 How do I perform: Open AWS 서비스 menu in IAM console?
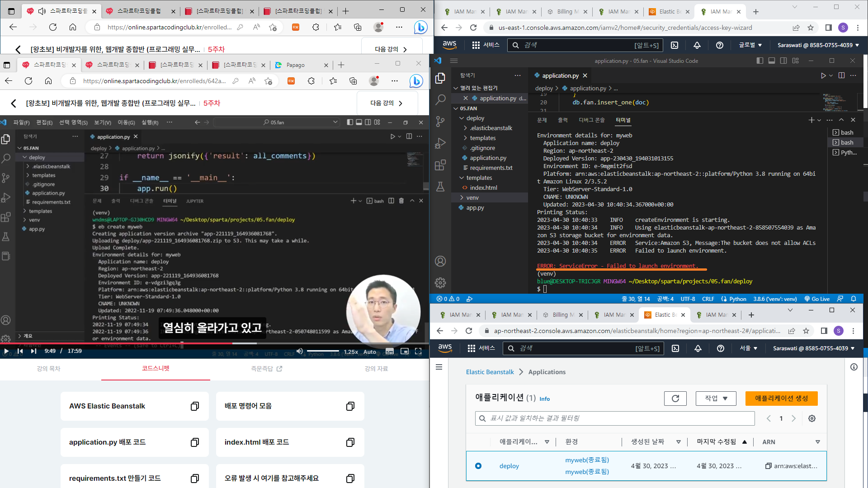coord(486,45)
